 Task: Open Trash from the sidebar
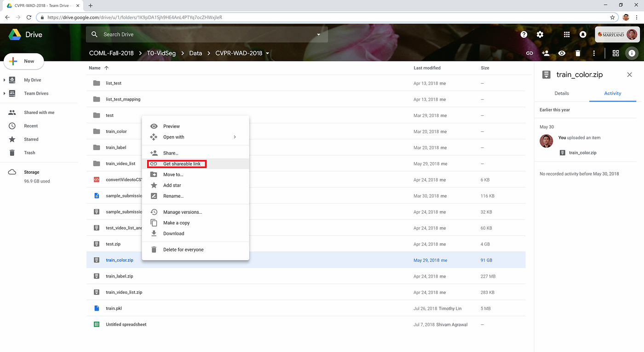(29, 153)
